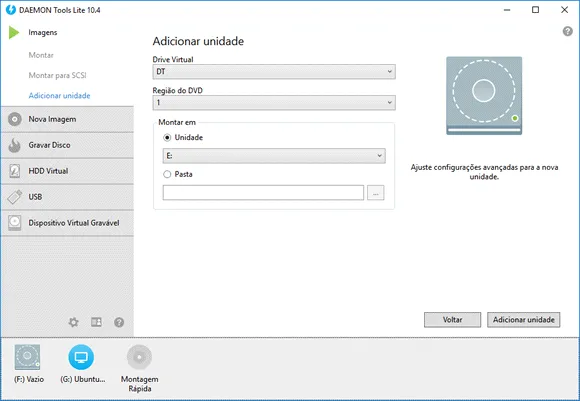Click the Imagens section label

[43, 33]
